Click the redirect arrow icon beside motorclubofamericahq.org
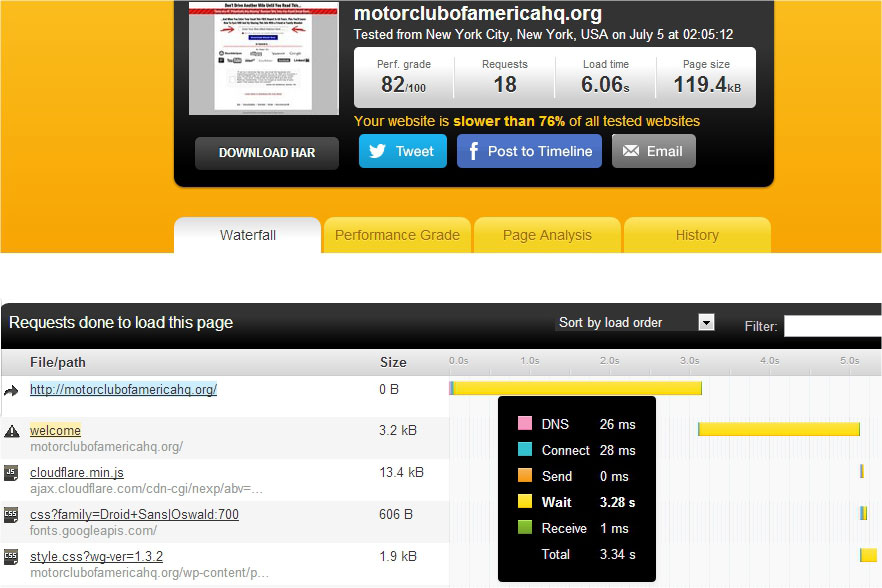The image size is (882, 588). click(11, 390)
